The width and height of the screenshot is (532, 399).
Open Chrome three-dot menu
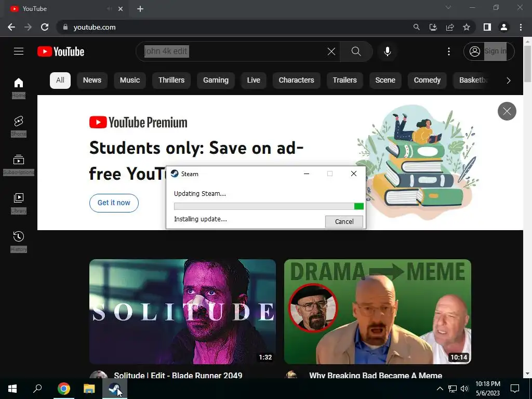tap(521, 27)
